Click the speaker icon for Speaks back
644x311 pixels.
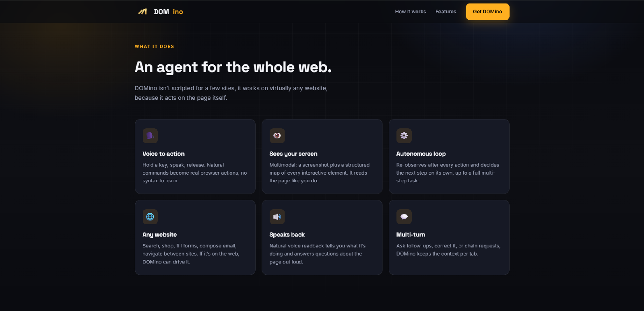coord(277,216)
